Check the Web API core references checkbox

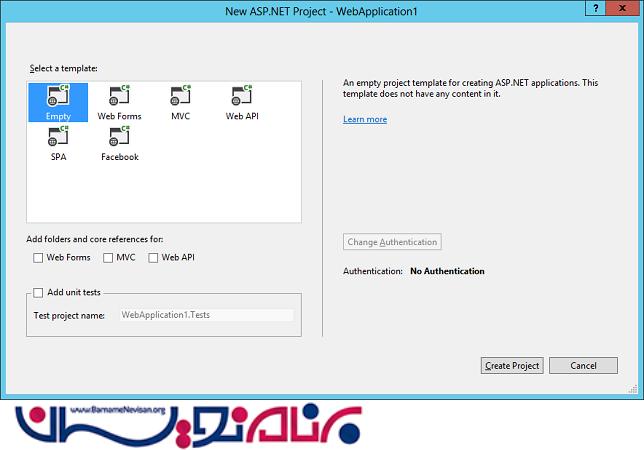tap(153, 258)
